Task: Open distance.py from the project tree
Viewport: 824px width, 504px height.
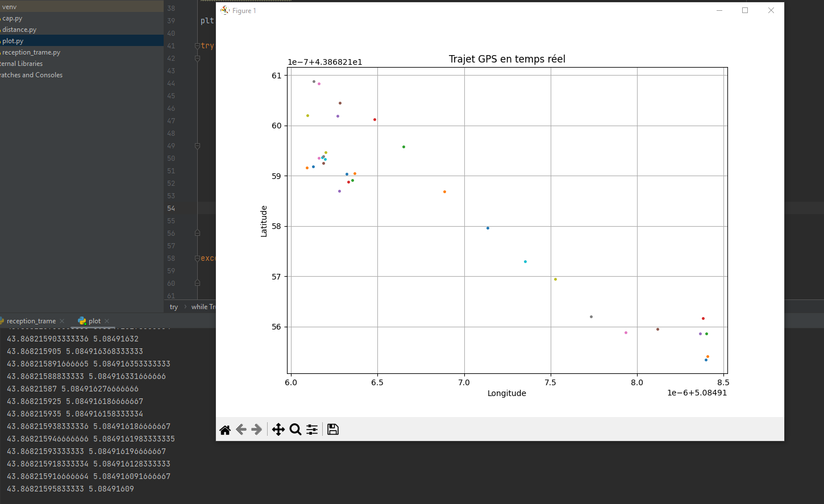Action: point(19,30)
